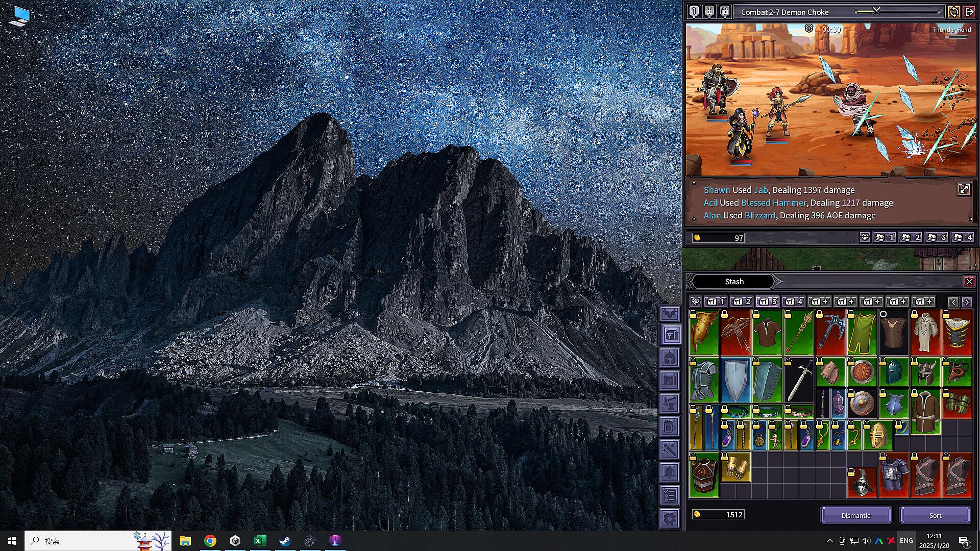980x551 pixels.
Task: Click the red exit combat icon
Action: [969, 12]
